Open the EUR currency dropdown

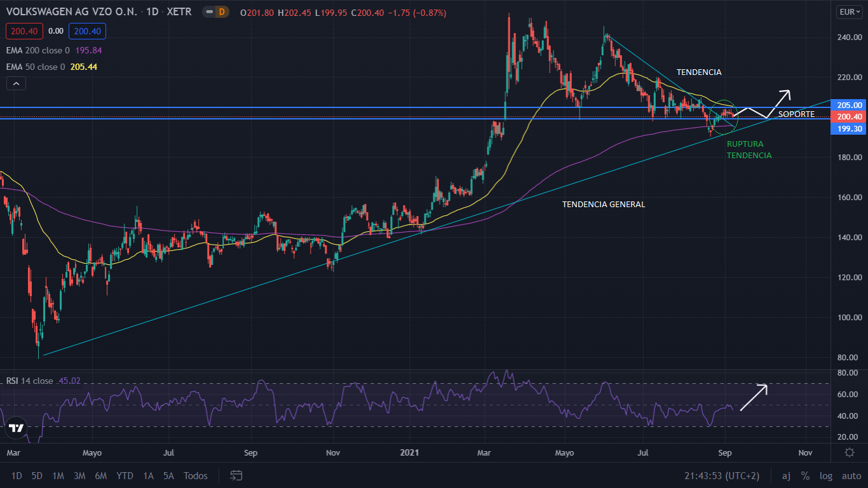click(849, 12)
